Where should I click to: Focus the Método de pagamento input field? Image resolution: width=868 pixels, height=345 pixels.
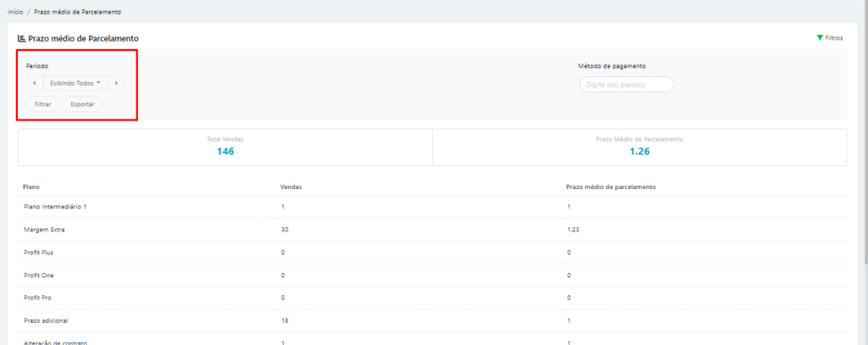tap(626, 84)
